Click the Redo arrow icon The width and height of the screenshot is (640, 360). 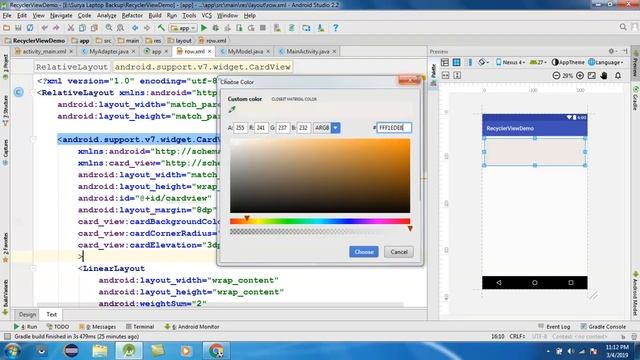pos(56,28)
